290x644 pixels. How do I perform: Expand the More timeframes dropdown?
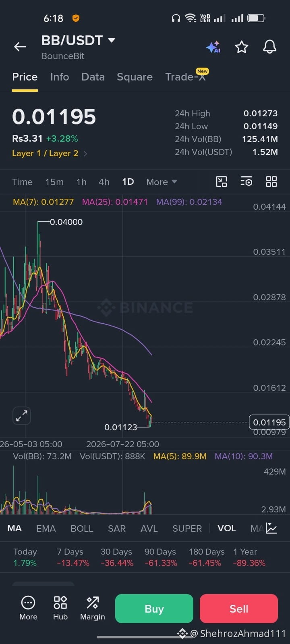click(x=162, y=182)
